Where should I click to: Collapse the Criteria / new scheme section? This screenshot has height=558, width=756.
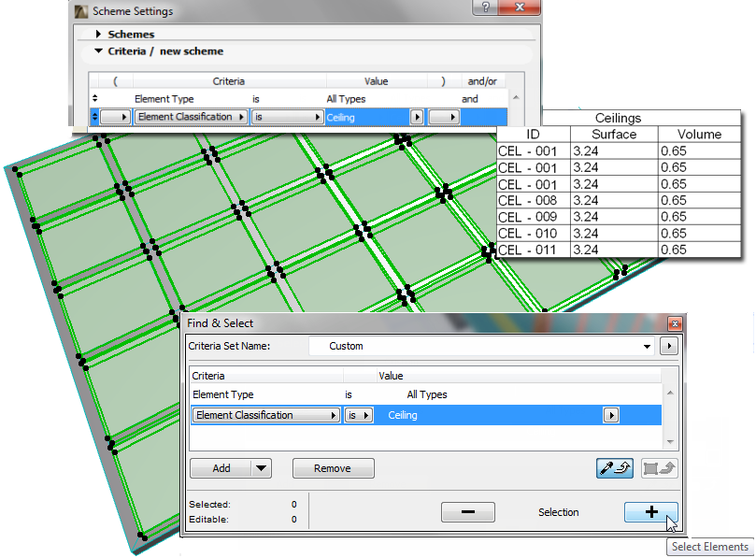click(x=99, y=50)
